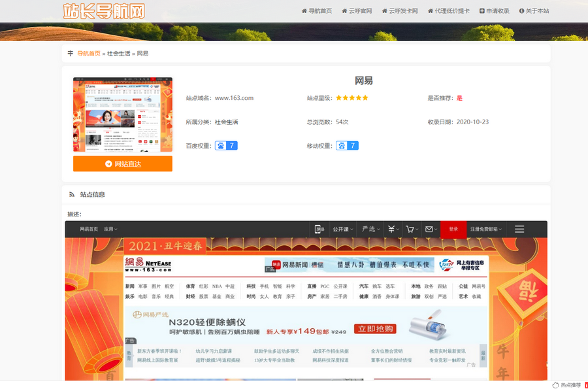Click the 网易 site title heading

tap(363, 80)
